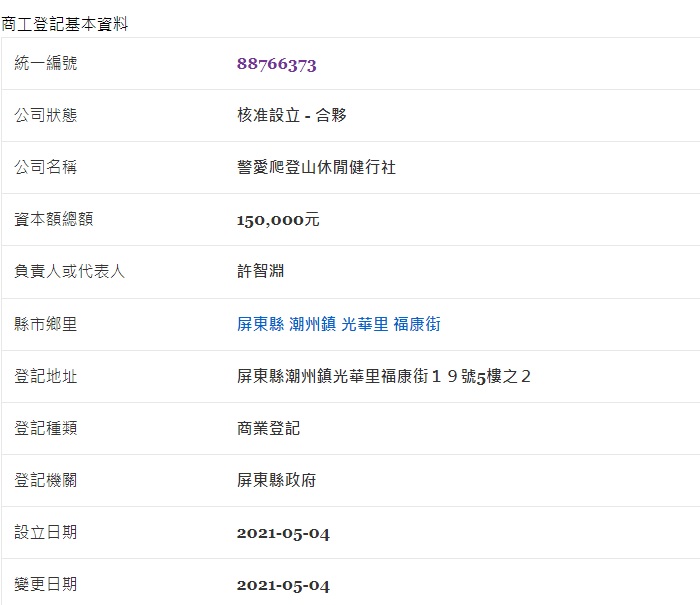Click the 登記地址 row label
This screenshot has width=700, height=605.
[46, 377]
